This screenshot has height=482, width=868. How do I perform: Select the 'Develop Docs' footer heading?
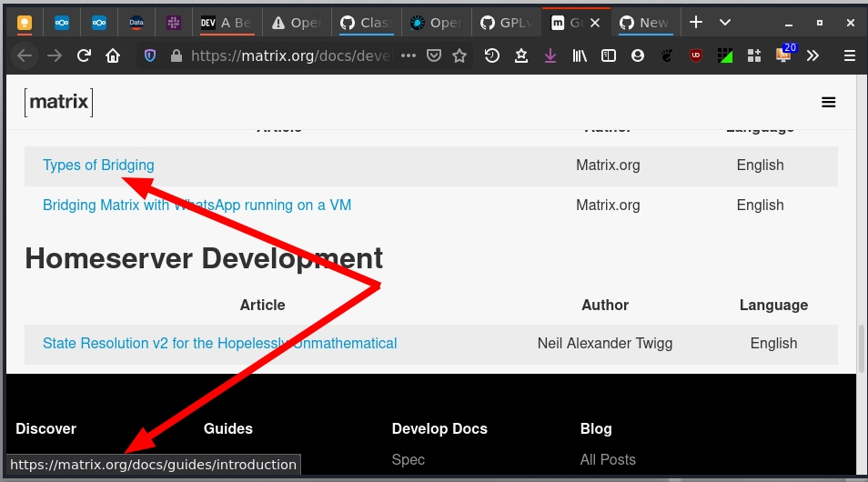pos(439,428)
